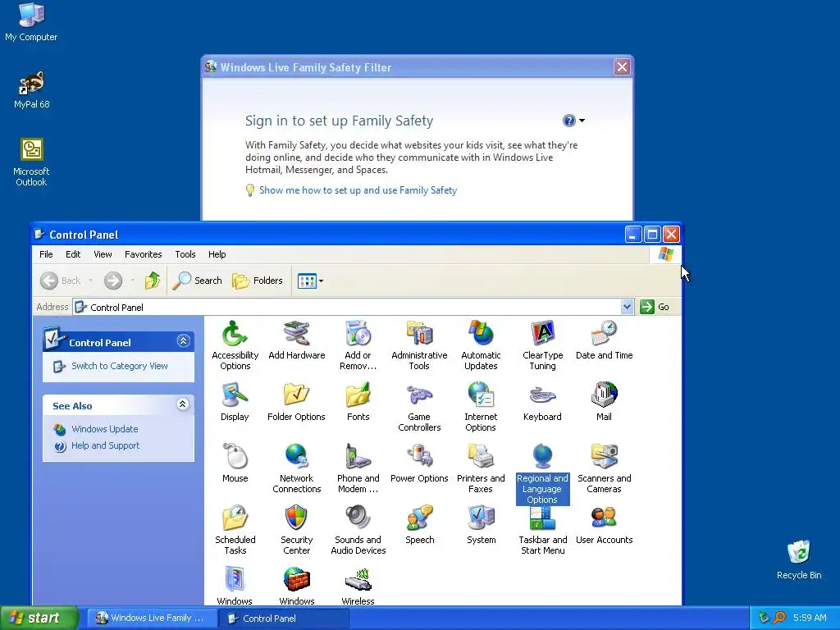This screenshot has height=630, width=840.
Task: Select Control Panel taskbar button
Action: (284, 619)
